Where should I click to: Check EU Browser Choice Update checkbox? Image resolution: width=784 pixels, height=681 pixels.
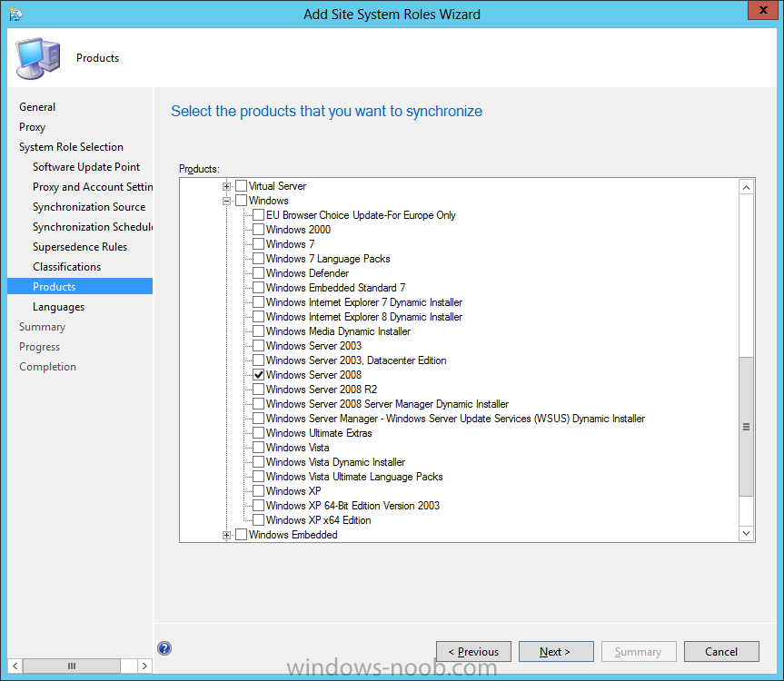pos(259,215)
